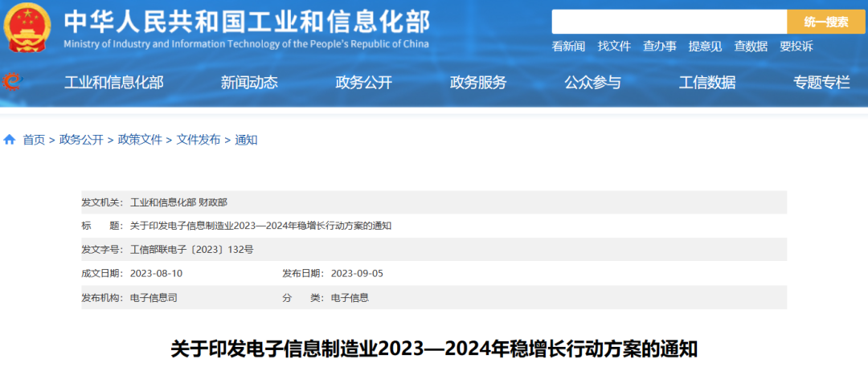Click the 统一搜索 search button
This screenshot has height=367, width=868.
tap(826, 22)
